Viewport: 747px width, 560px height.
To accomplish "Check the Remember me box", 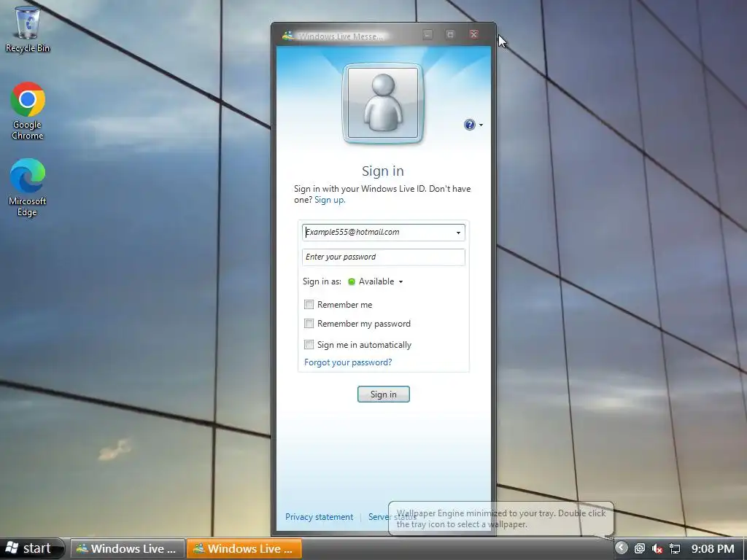I will tap(309, 304).
